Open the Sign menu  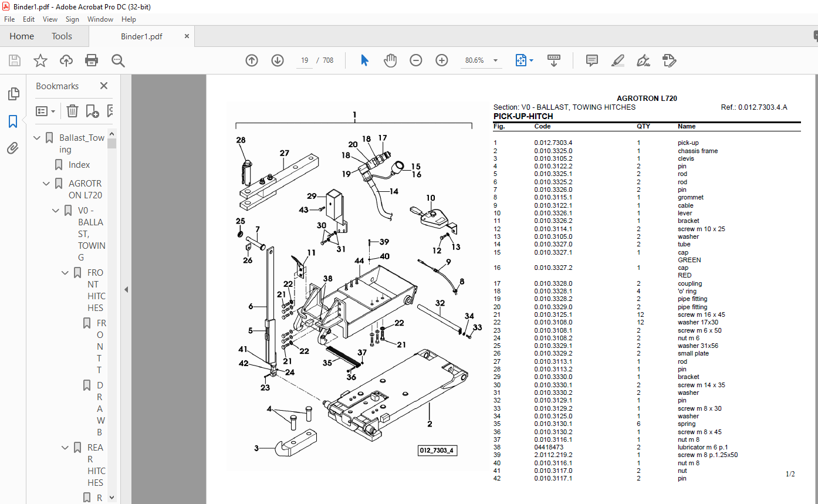pyautogui.click(x=72, y=19)
